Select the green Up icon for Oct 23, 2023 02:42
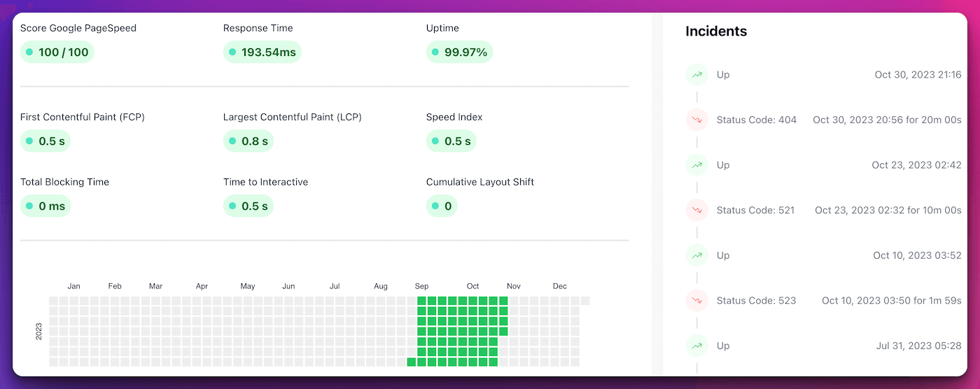980x389 pixels. (697, 165)
